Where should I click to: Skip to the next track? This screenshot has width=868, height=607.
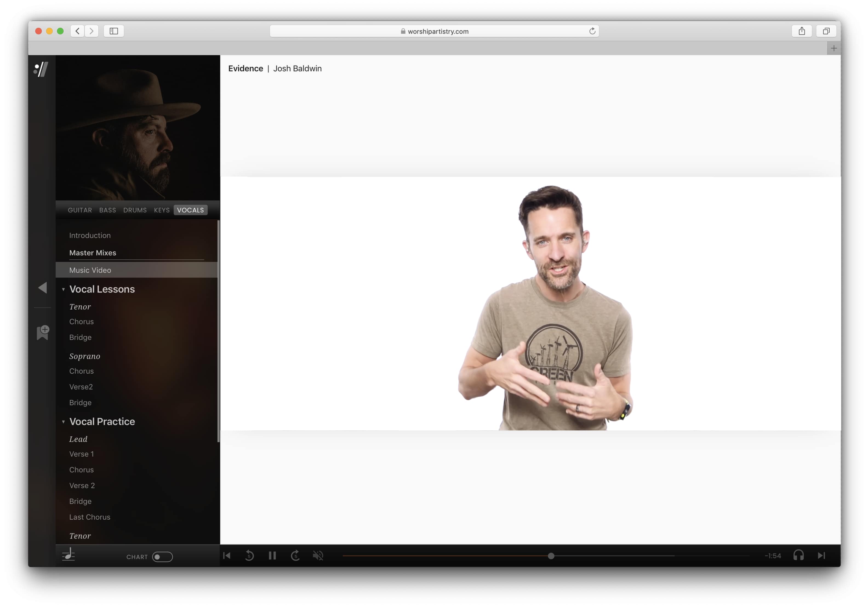pyautogui.click(x=821, y=556)
